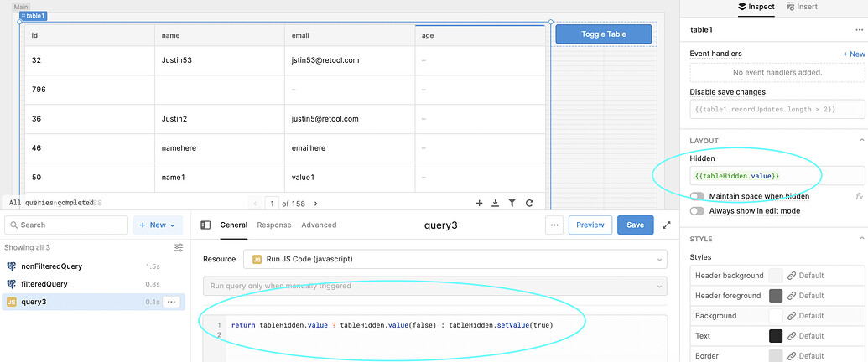Click the Border color swatch
Viewport: 868px width, 362px height.
pos(776,356)
